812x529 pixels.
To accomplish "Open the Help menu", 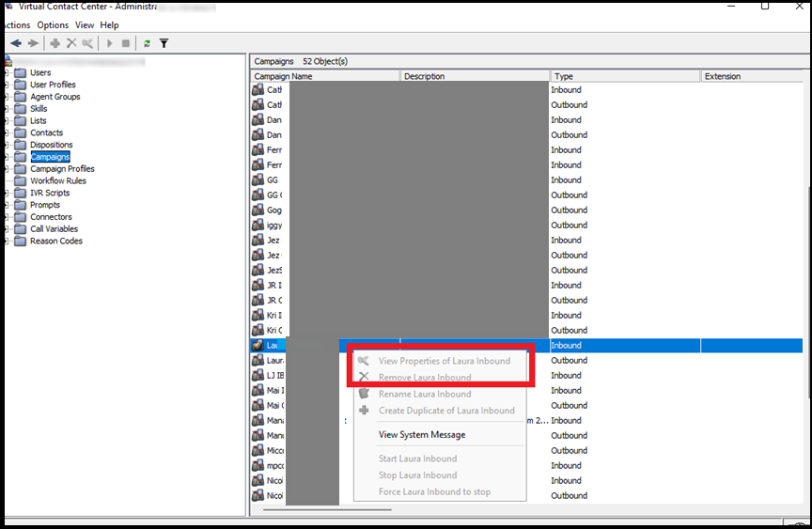I will tap(109, 24).
